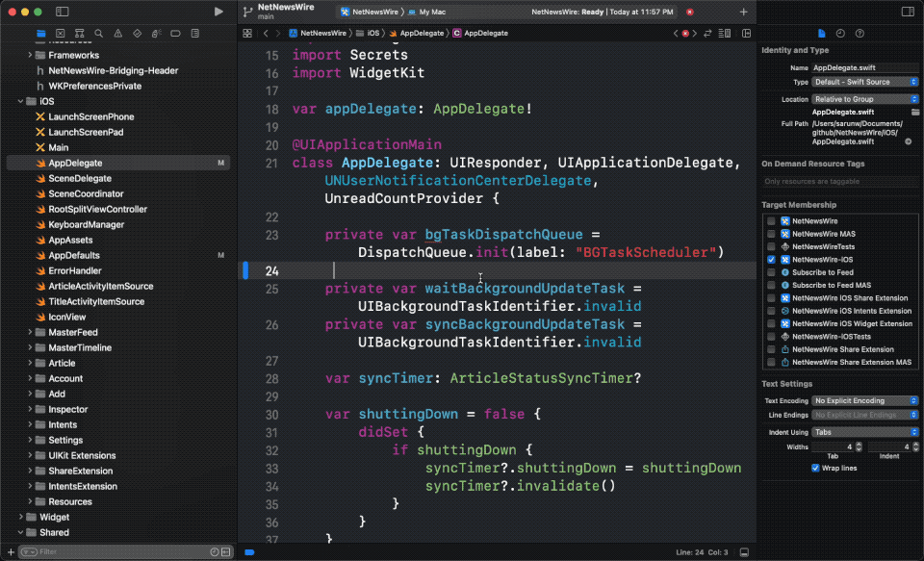Uncheck NetNewsWire-iOS target membership

pyautogui.click(x=771, y=260)
